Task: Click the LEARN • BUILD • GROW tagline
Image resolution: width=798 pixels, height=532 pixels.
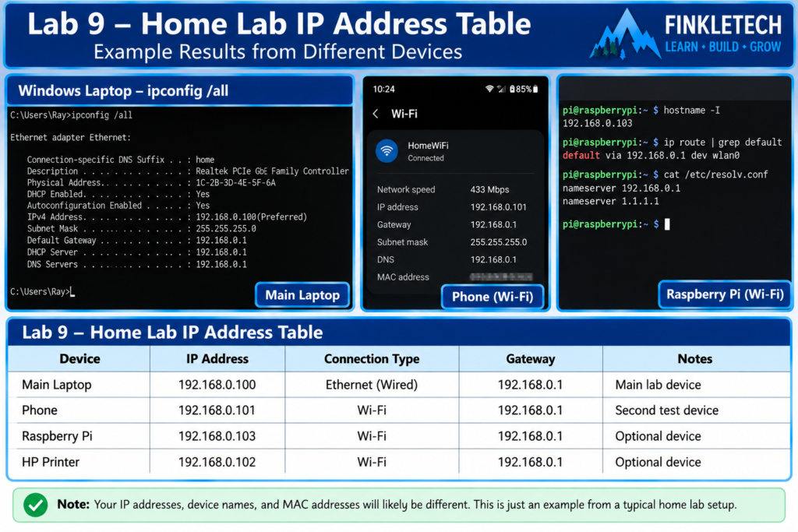Action: [722, 48]
